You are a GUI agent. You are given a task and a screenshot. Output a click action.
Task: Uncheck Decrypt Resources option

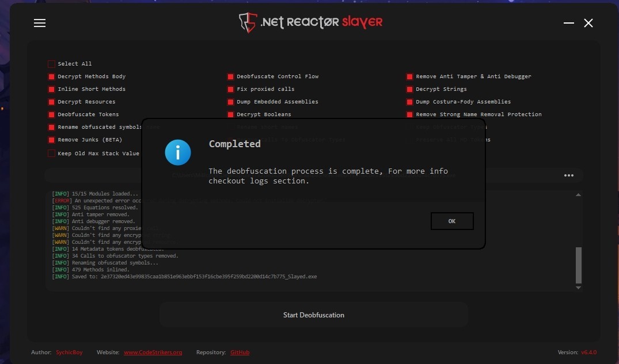[51, 102]
